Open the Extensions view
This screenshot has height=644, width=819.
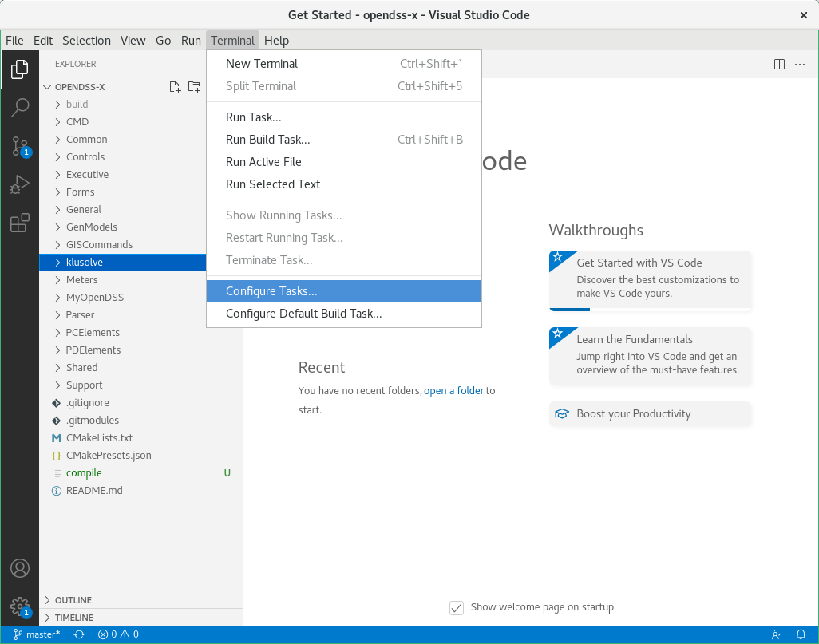(20, 223)
